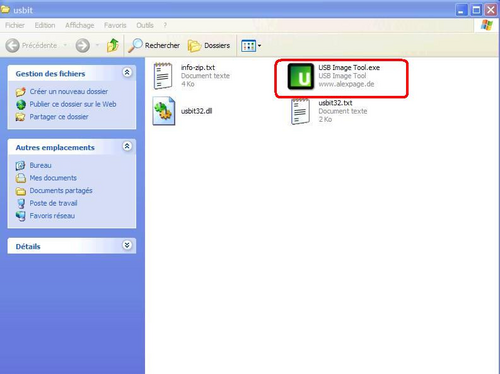The height and width of the screenshot is (374, 500).
Task: Open the Fichier menu
Action: tap(15, 25)
